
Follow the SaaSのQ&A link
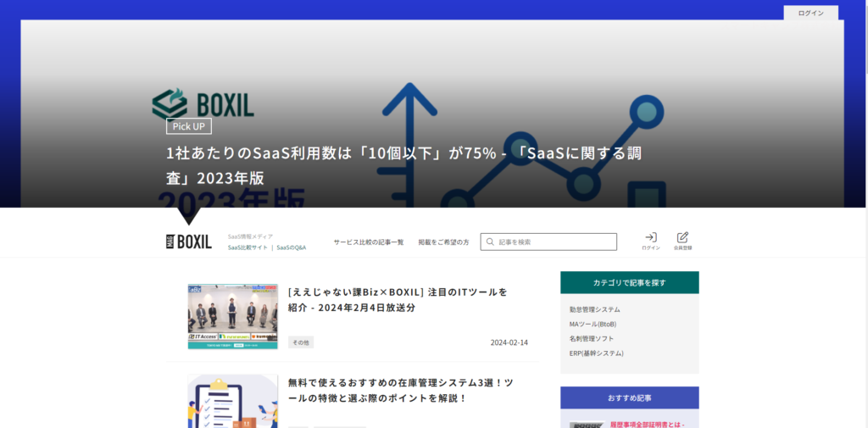(x=291, y=247)
